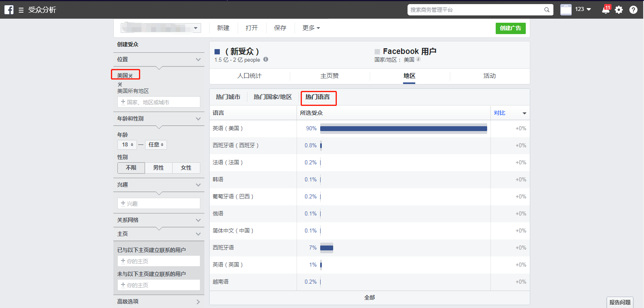Click the info icon beside audience size
This screenshot has width=644, height=308.
(x=266, y=59)
